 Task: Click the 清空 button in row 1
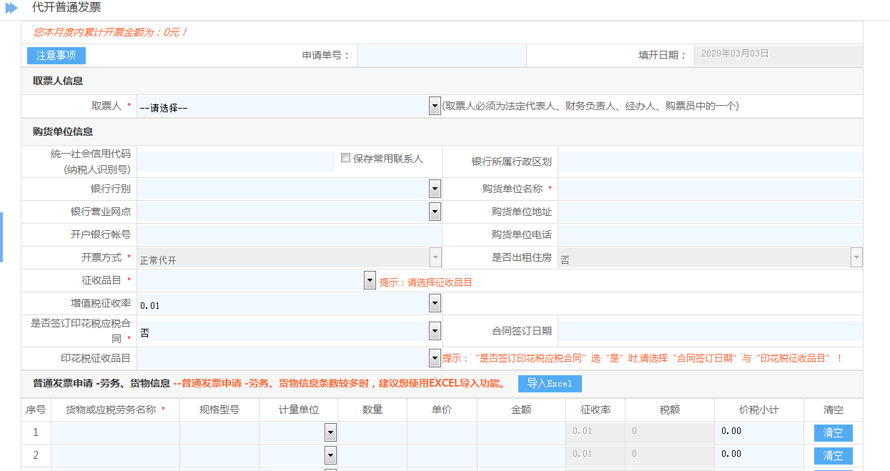[x=833, y=433]
